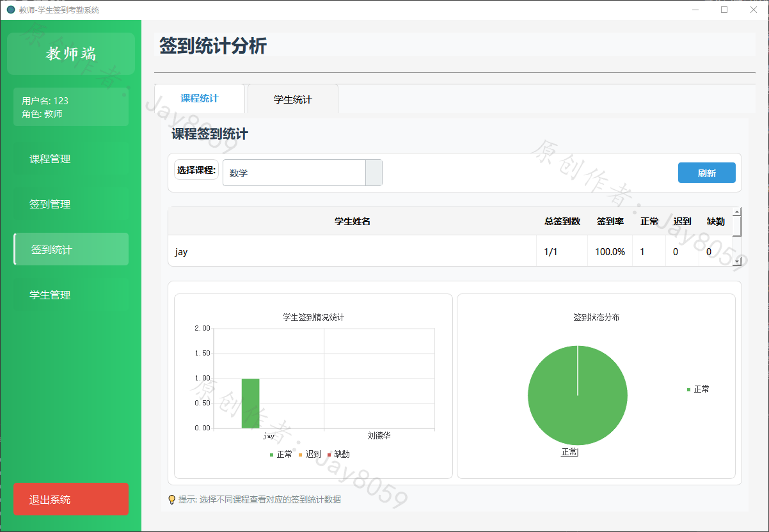Click the 迟到 column header in table

point(683,221)
